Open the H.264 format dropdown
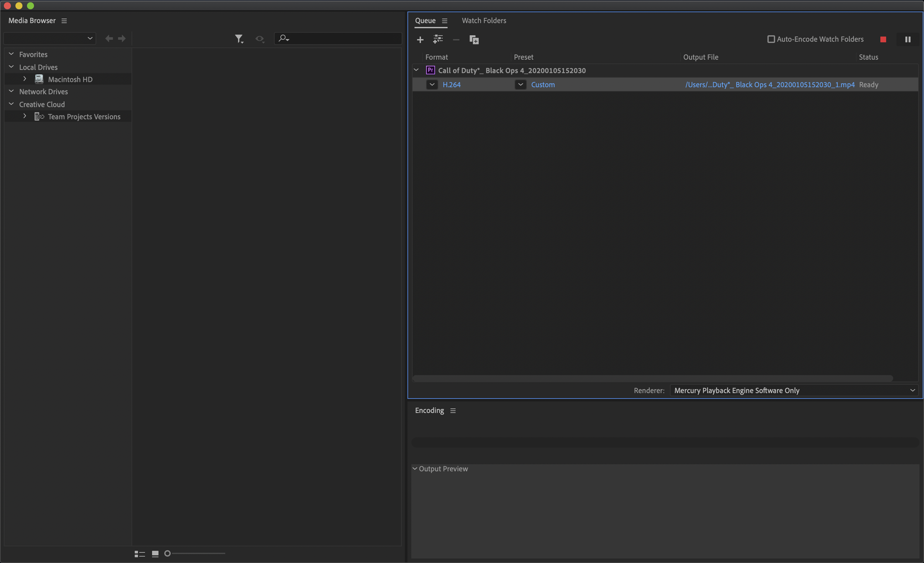The height and width of the screenshot is (563, 924). pos(432,84)
